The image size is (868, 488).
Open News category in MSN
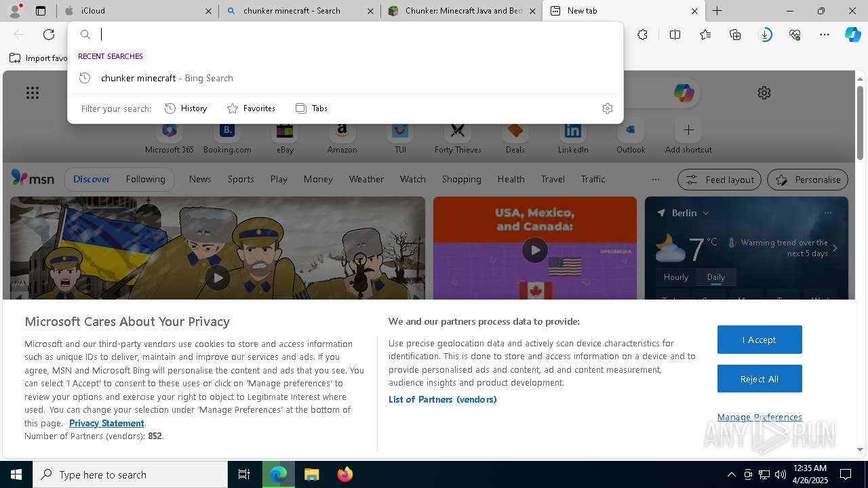200,180
